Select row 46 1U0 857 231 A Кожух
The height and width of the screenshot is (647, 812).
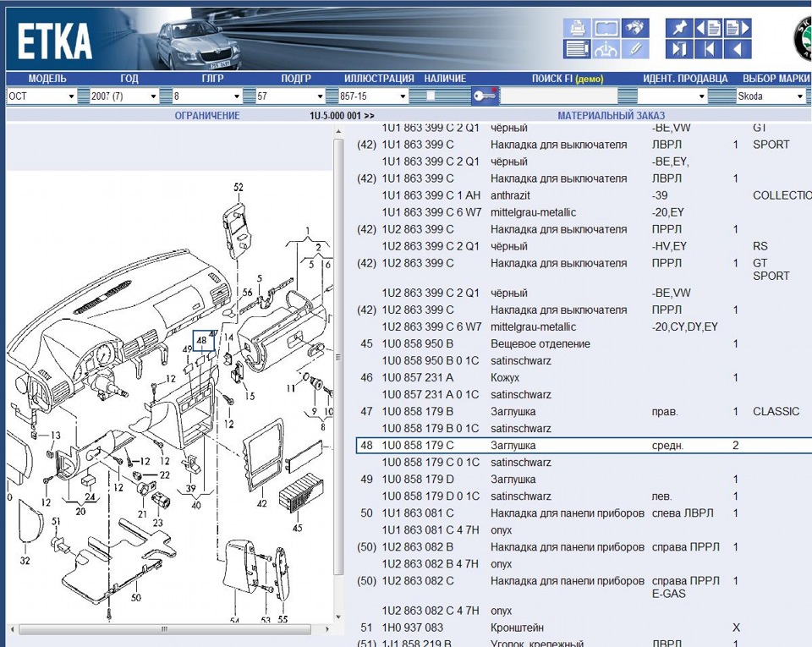tap(584, 377)
